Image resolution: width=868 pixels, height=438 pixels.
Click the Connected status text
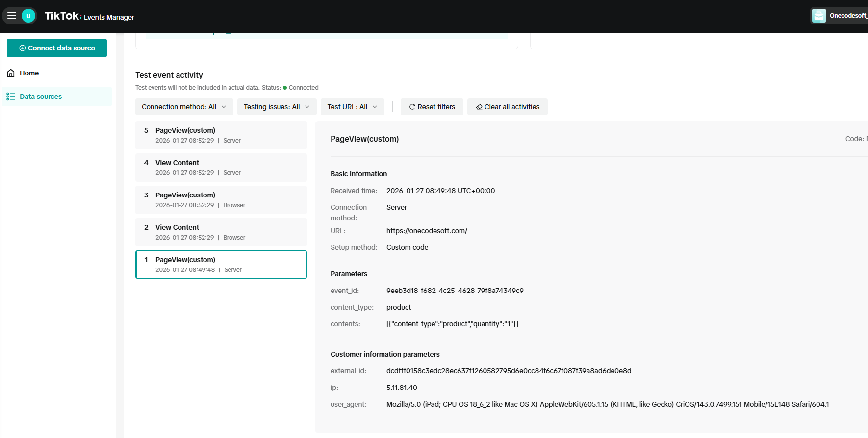pos(304,88)
